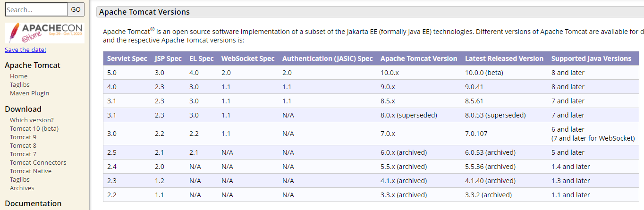Click 'Latest Released Version' column header
The image size is (644, 210).
click(504, 59)
